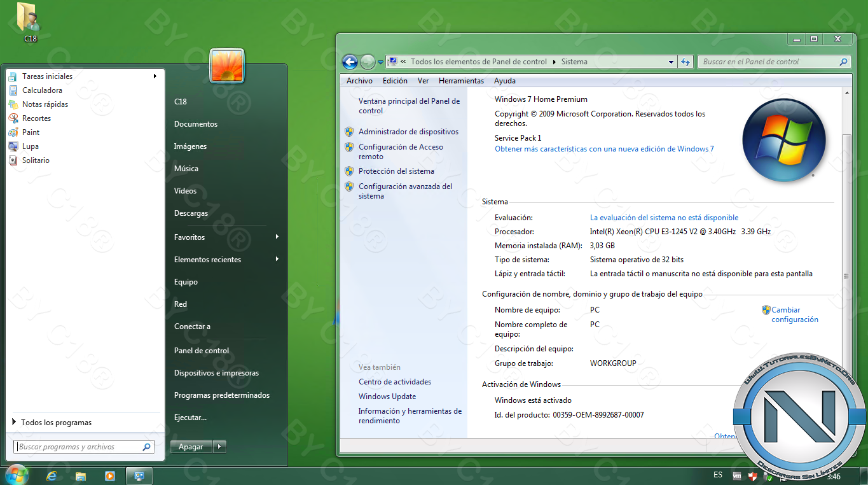The width and height of the screenshot is (868, 485).
Task: Open the Ver menu
Action: coord(423,81)
